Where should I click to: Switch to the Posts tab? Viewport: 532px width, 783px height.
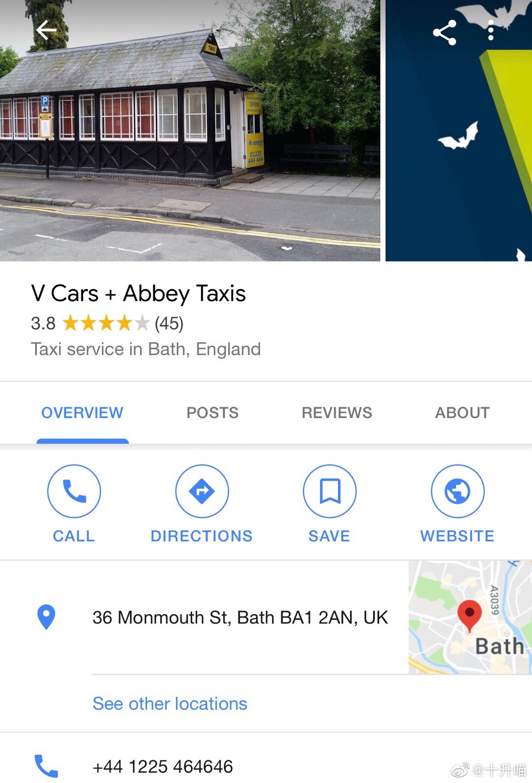pos(212,413)
